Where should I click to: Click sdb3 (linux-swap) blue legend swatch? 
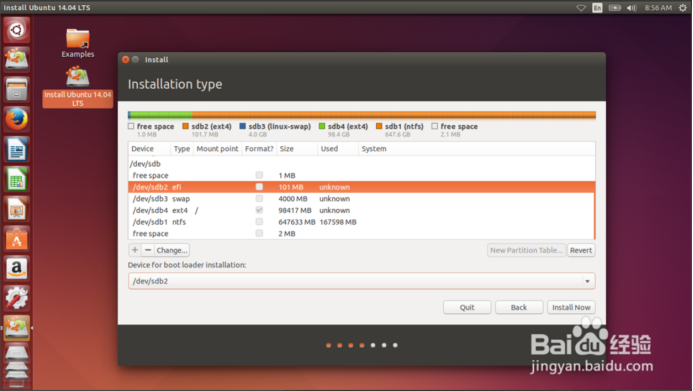click(x=242, y=126)
